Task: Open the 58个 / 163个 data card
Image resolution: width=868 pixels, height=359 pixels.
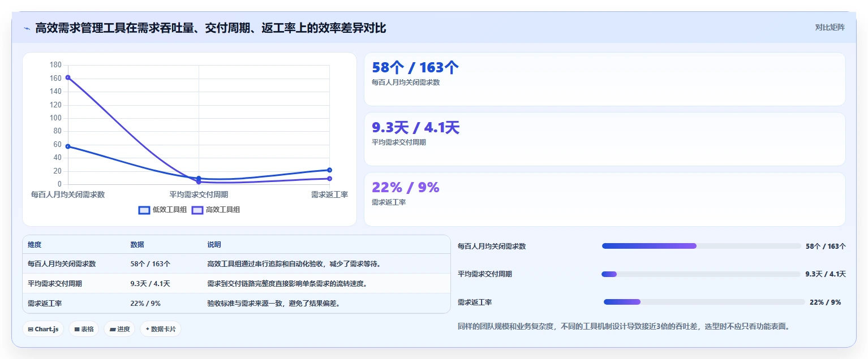Action: 604,79
